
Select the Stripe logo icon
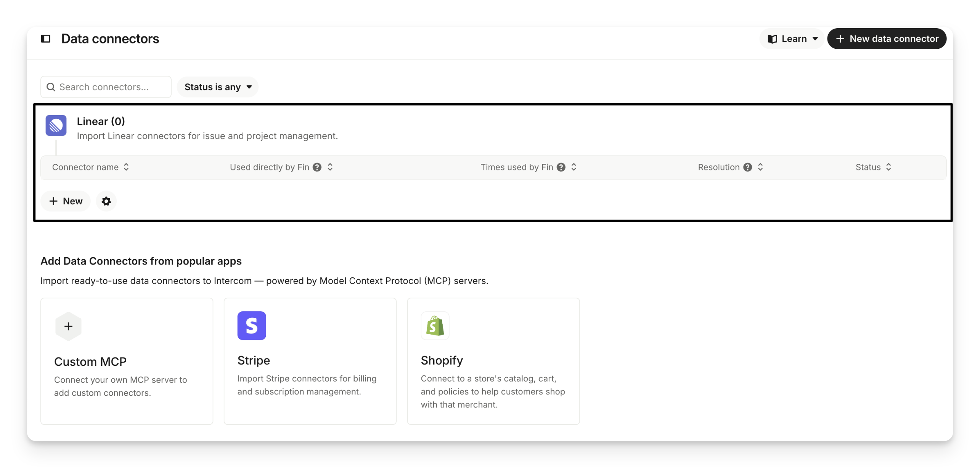252,326
